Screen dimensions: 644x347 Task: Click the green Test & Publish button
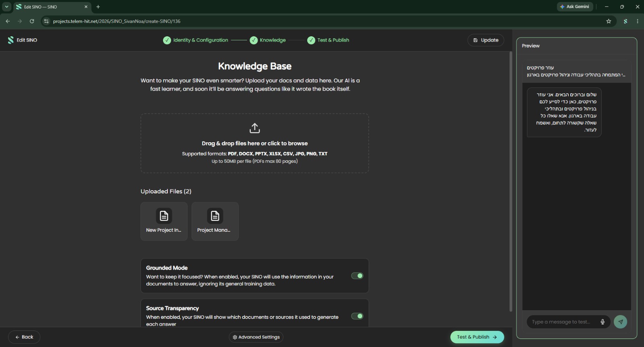pos(477,337)
